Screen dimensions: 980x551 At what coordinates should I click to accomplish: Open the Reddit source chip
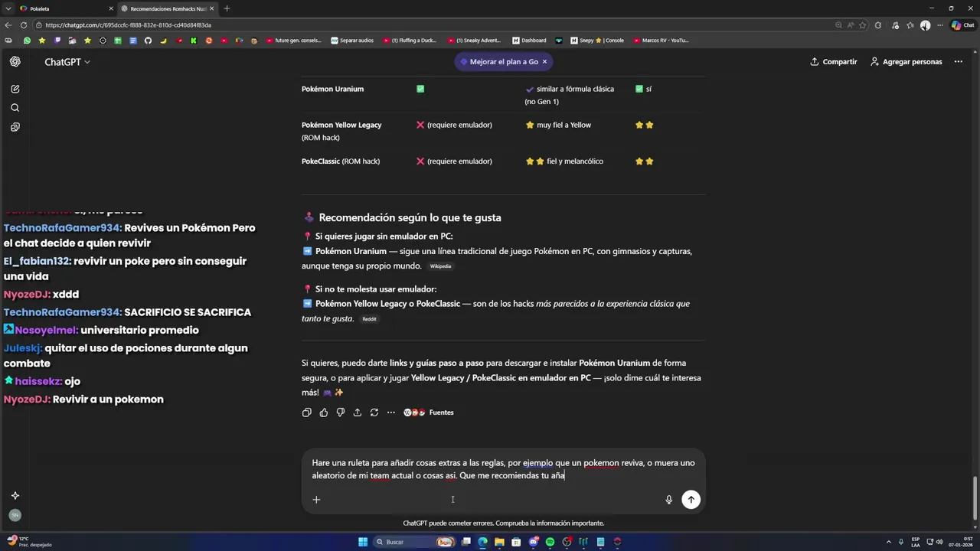pyautogui.click(x=369, y=319)
